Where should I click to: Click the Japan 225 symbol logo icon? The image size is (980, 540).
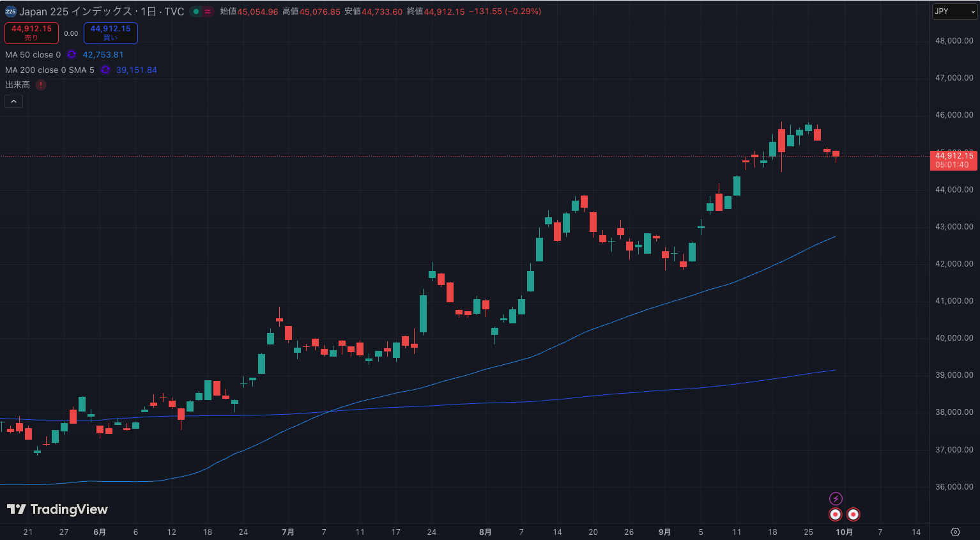pos(11,12)
